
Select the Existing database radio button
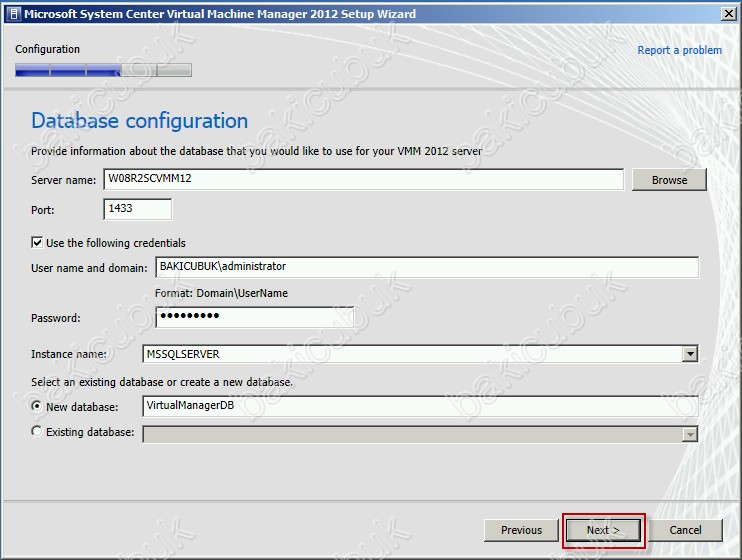pyautogui.click(x=36, y=431)
